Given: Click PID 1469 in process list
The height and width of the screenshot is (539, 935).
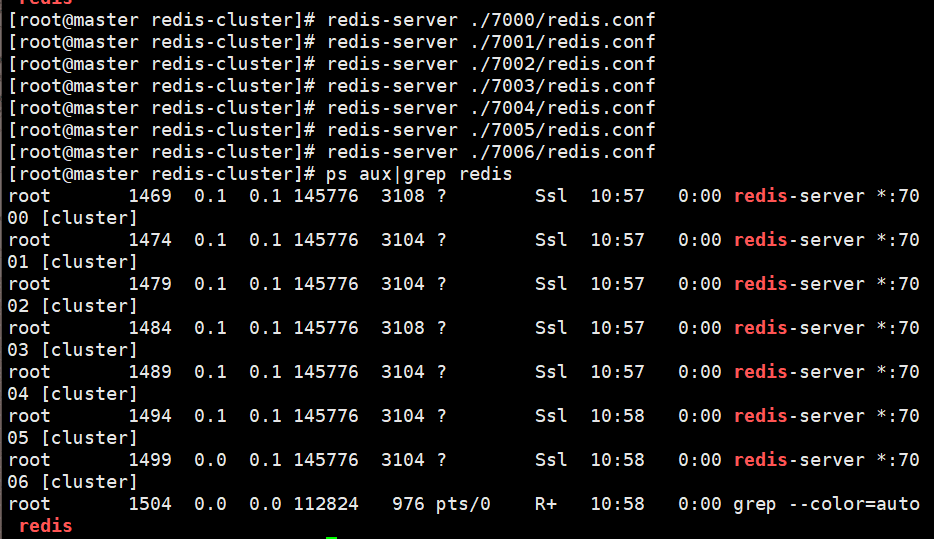Looking at the screenshot, I should click(x=150, y=196).
